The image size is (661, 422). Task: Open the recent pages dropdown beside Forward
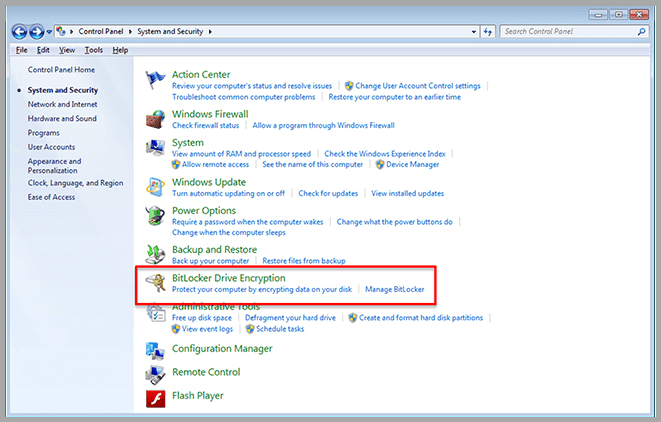click(48, 32)
